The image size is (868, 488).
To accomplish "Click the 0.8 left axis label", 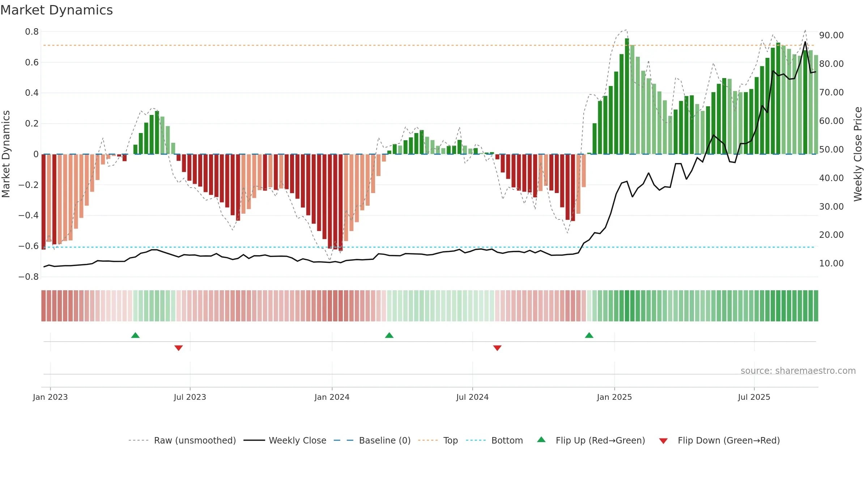I will (x=32, y=32).
